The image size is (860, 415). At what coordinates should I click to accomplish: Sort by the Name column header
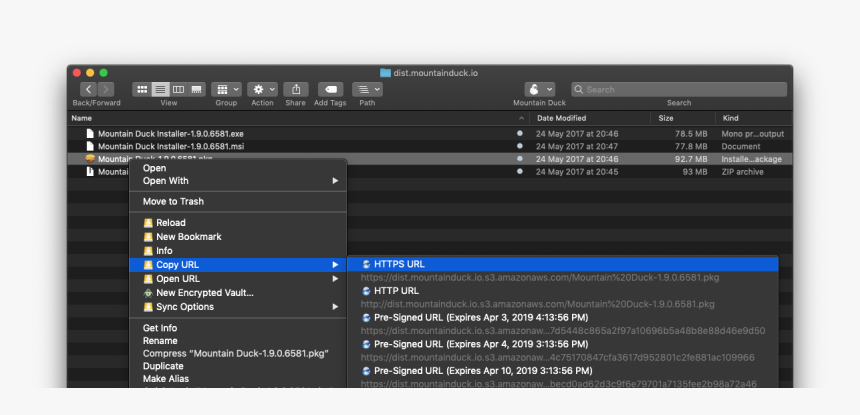[82, 118]
